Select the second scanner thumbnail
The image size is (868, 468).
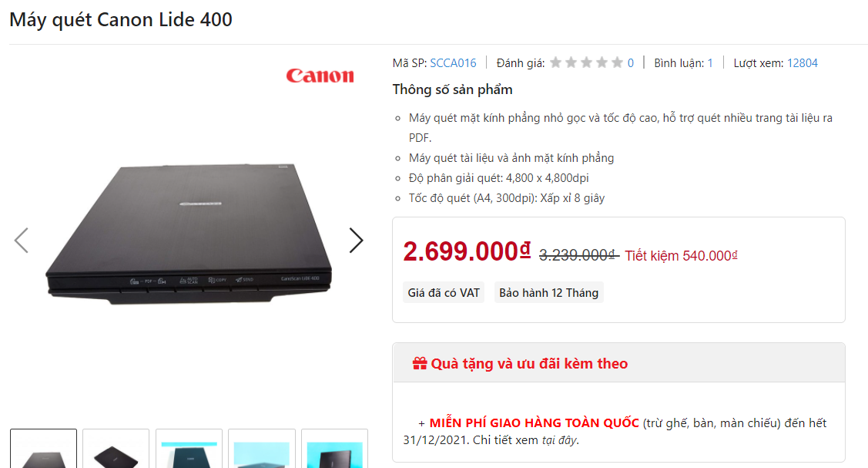(x=116, y=449)
